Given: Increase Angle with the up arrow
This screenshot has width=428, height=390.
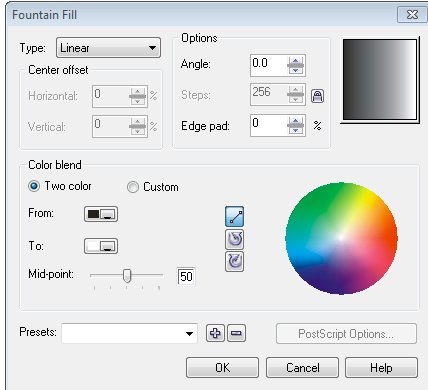Looking at the screenshot, I should click(x=295, y=60).
